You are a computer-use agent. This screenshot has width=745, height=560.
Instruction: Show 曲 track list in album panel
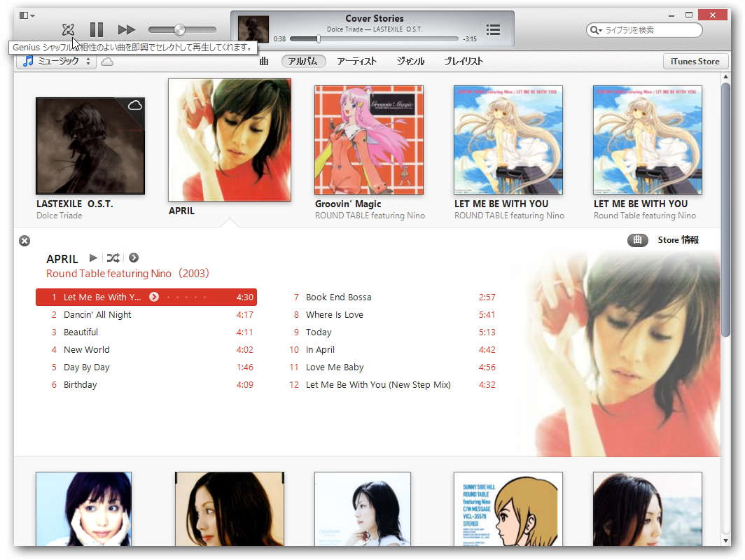pos(638,240)
